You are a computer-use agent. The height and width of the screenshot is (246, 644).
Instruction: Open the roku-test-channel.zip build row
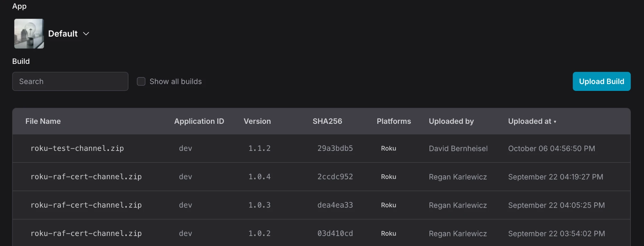point(321,148)
